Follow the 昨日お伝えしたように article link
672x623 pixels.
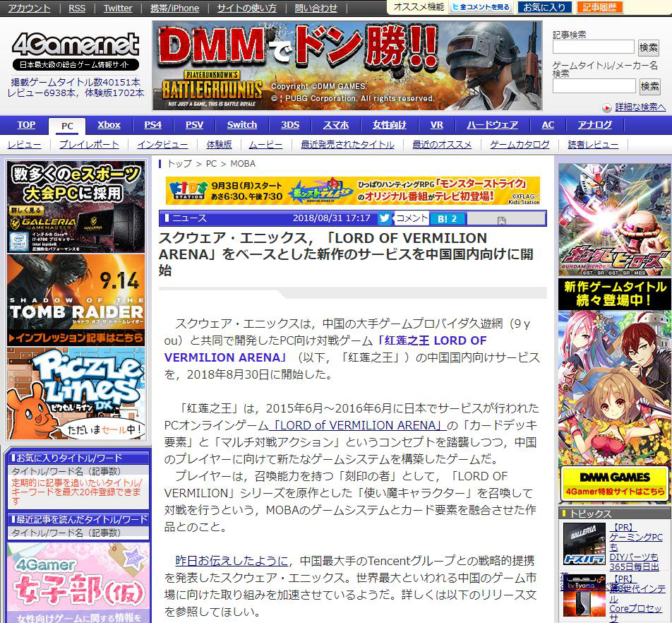pos(232,561)
